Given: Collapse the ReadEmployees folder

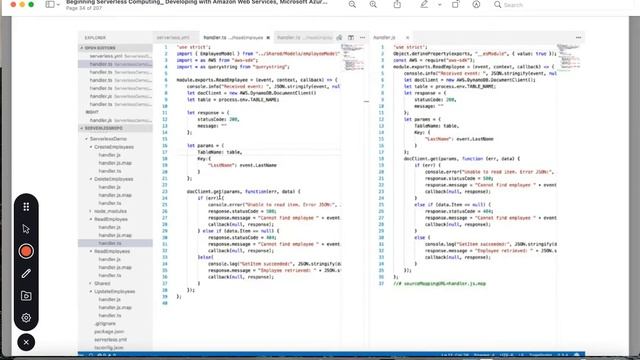Looking at the screenshot, I should tap(112, 251).
